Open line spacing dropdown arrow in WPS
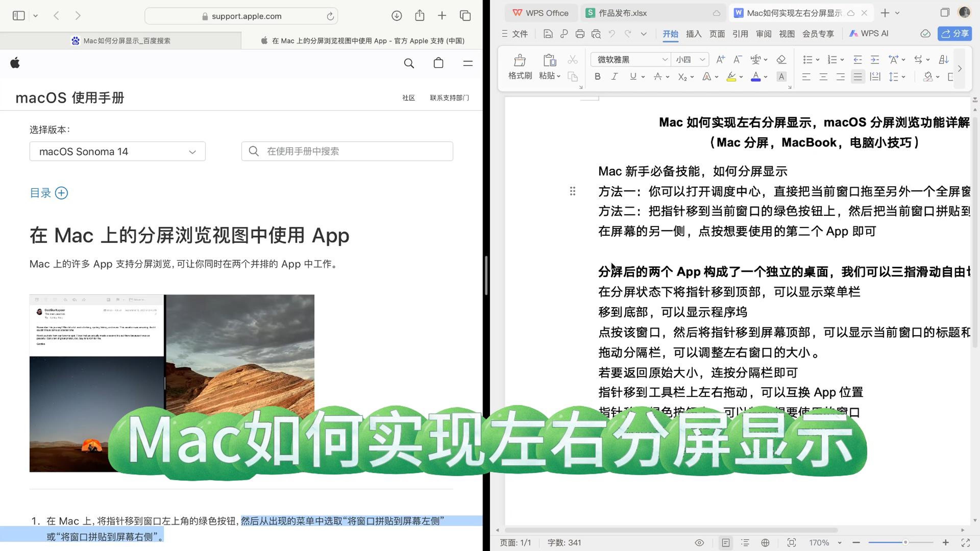This screenshot has height=551, width=980. (903, 77)
